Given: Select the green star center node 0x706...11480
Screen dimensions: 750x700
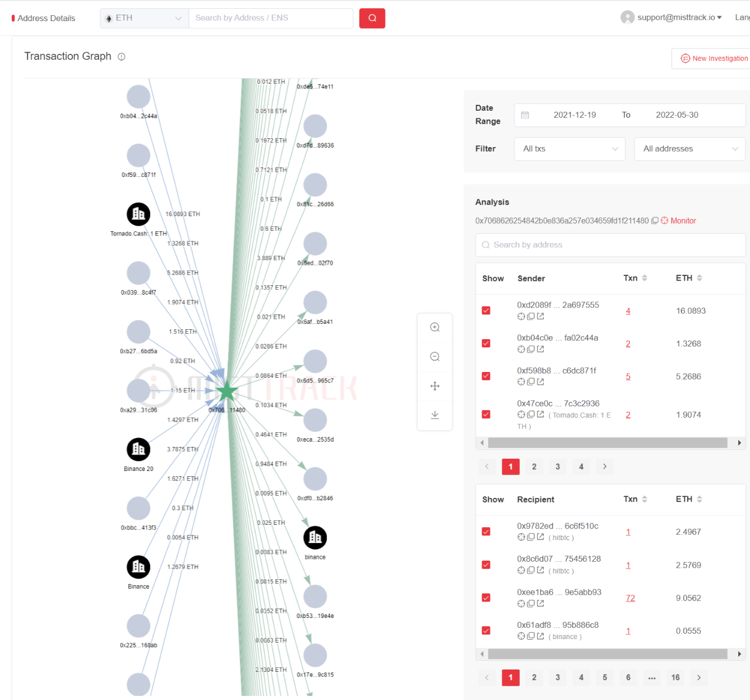Looking at the screenshot, I should (x=227, y=391).
